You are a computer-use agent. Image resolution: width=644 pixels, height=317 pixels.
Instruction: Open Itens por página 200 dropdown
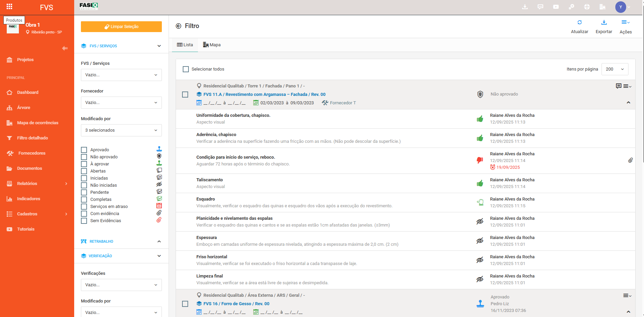(615, 69)
